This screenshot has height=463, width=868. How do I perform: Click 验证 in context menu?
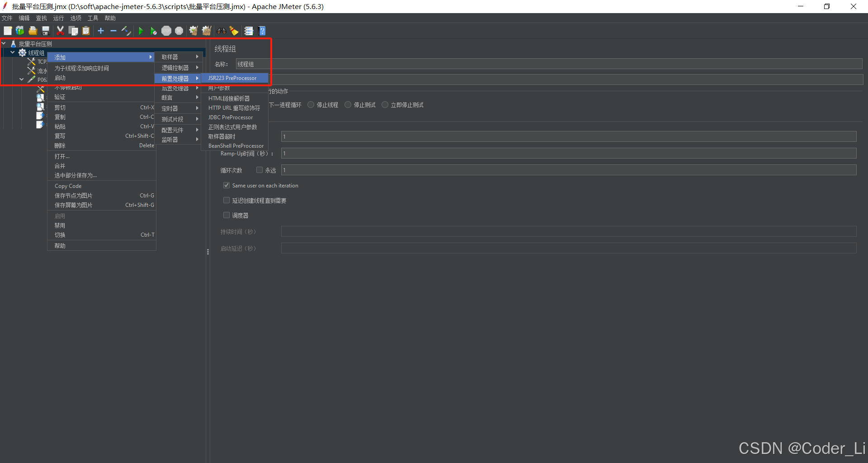(x=102, y=97)
